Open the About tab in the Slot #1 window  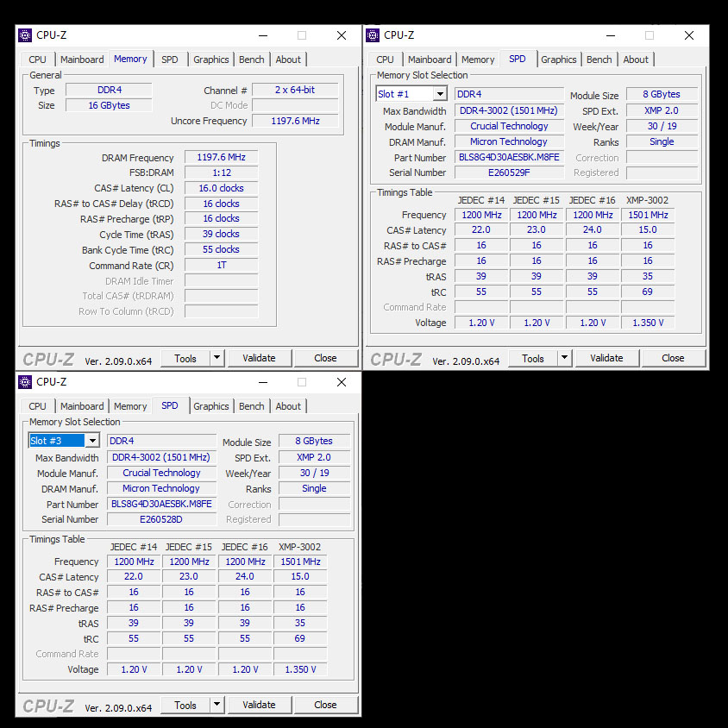(636, 60)
